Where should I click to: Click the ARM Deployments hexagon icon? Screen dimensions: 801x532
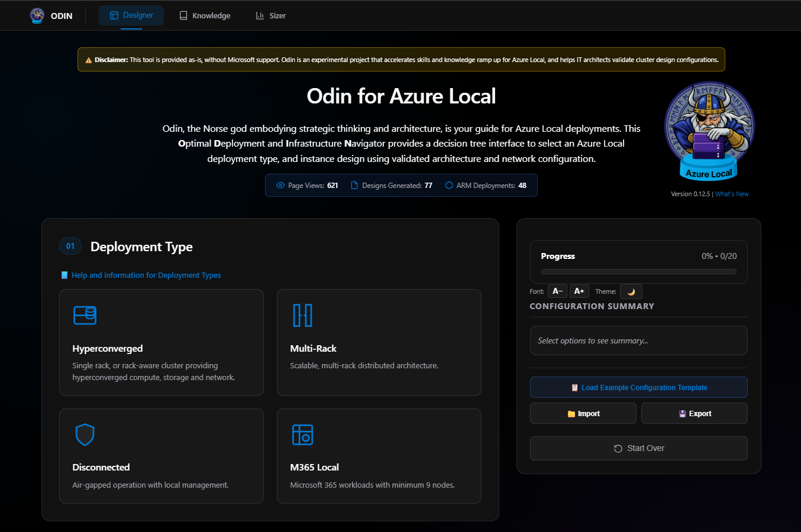click(x=449, y=186)
